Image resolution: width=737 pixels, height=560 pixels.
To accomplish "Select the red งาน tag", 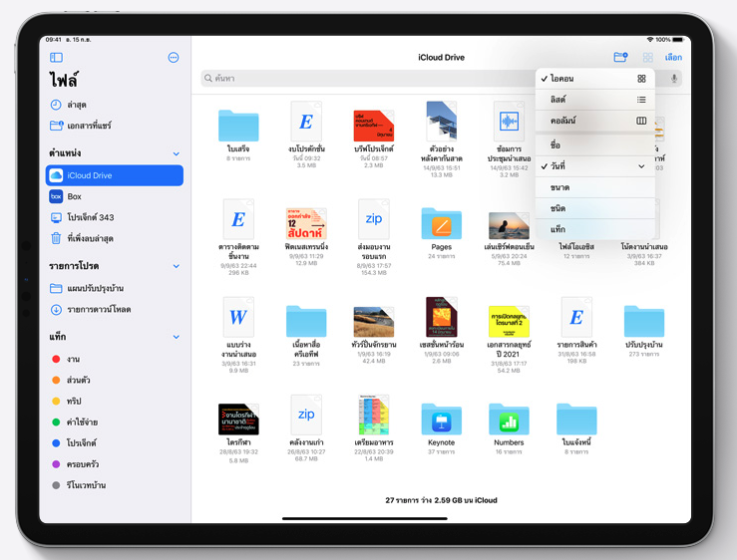I will (75, 359).
